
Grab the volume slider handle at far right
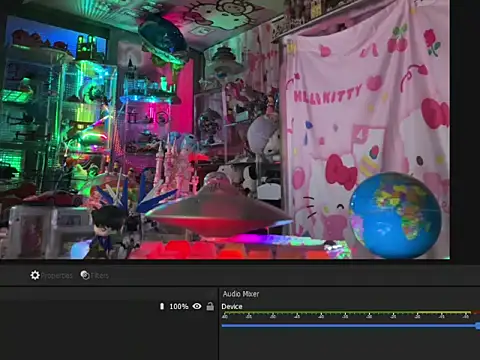(x=478, y=326)
